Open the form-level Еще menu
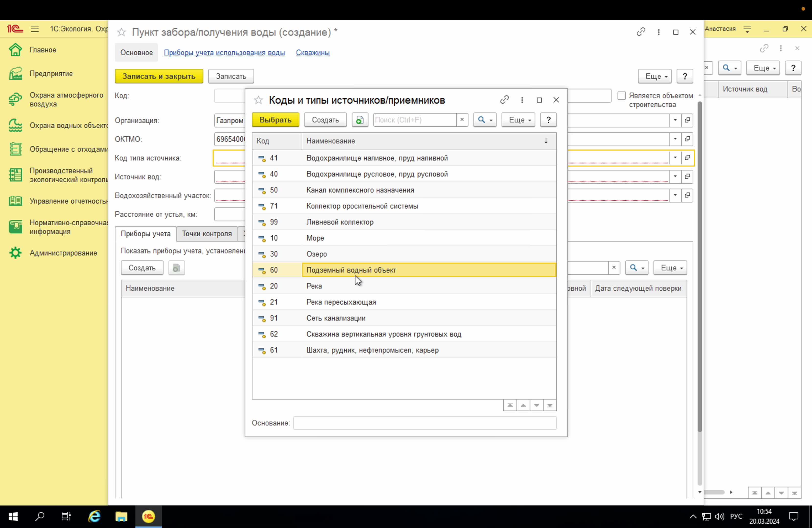 [654, 76]
